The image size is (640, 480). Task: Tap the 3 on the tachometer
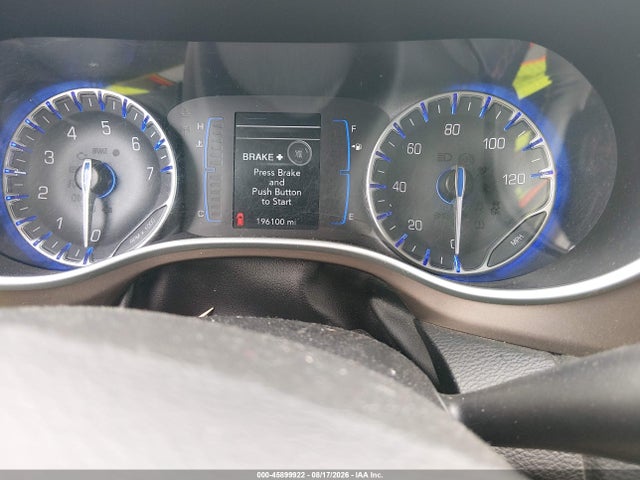49,157
